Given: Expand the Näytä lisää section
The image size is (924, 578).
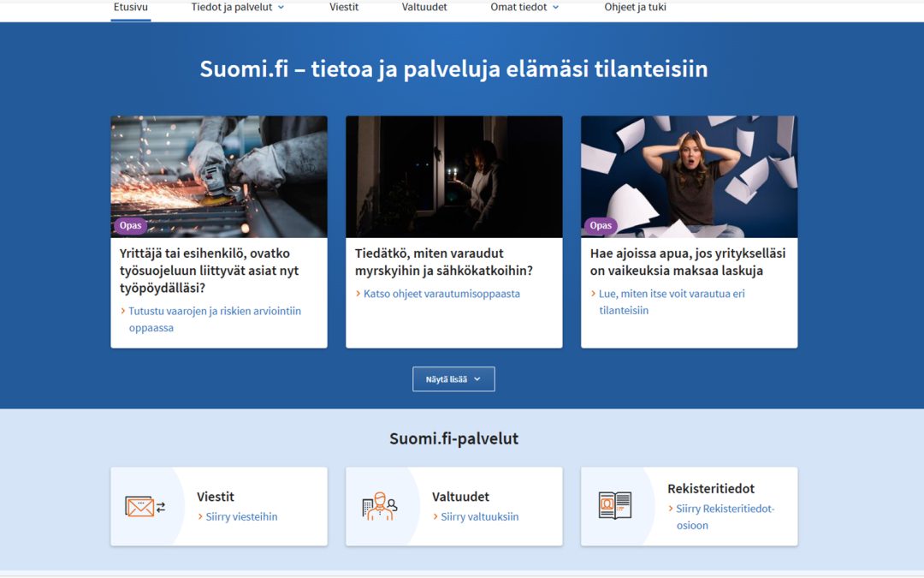Looking at the screenshot, I should point(453,378).
